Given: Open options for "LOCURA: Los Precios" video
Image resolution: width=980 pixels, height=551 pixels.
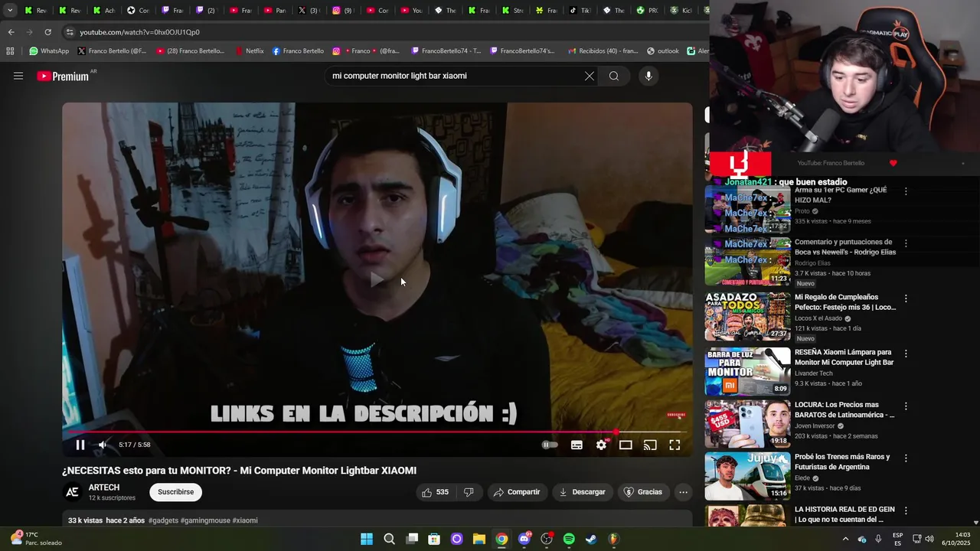Looking at the screenshot, I should pyautogui.click(x=906, y=406).
